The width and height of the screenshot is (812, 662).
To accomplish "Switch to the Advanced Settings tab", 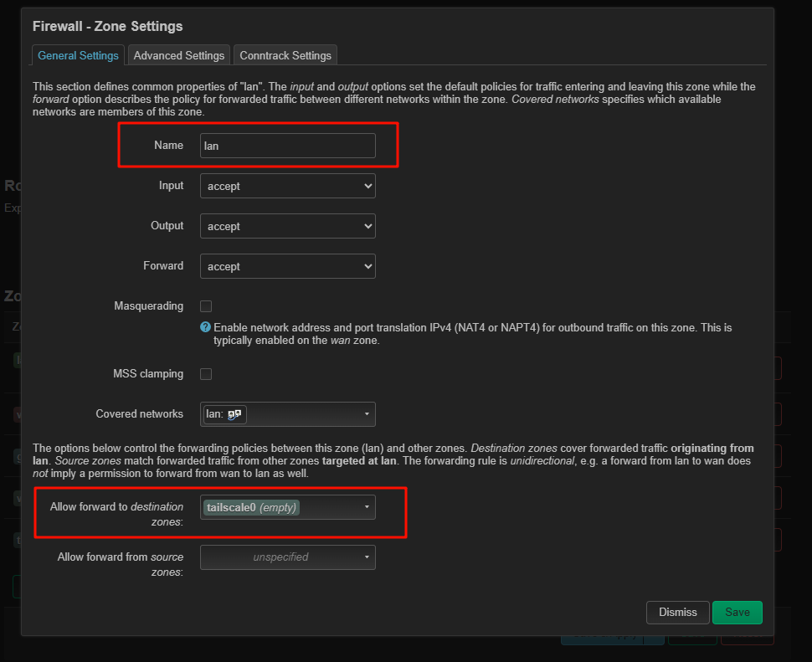I will coord(179,55).
